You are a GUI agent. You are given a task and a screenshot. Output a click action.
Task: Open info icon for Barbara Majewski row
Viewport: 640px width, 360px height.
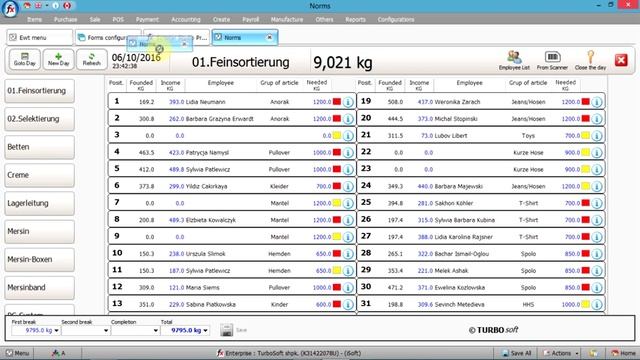597,187
